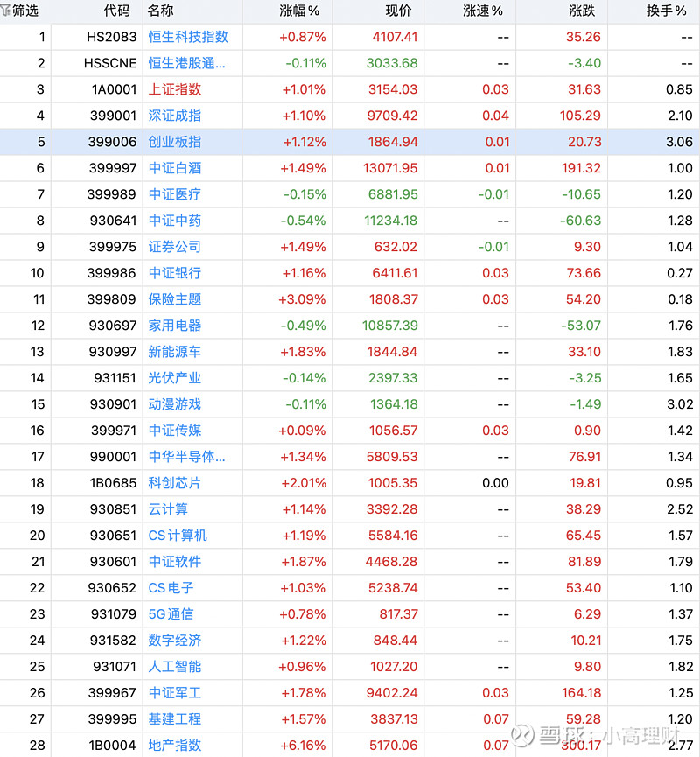Open the 上证指数 link
This screenshot has width=700, height=757.
(175, 89)
